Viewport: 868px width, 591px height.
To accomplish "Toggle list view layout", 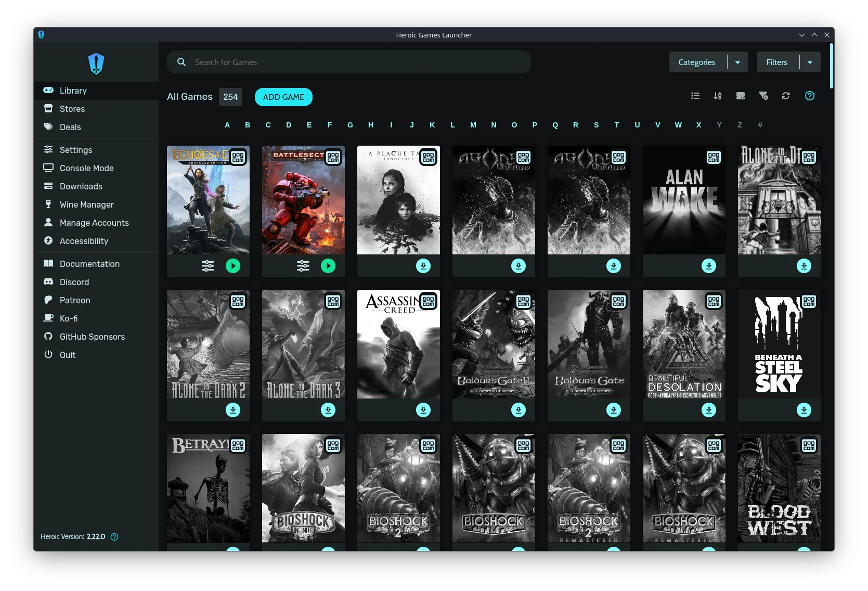I will (x=695, y=96).
